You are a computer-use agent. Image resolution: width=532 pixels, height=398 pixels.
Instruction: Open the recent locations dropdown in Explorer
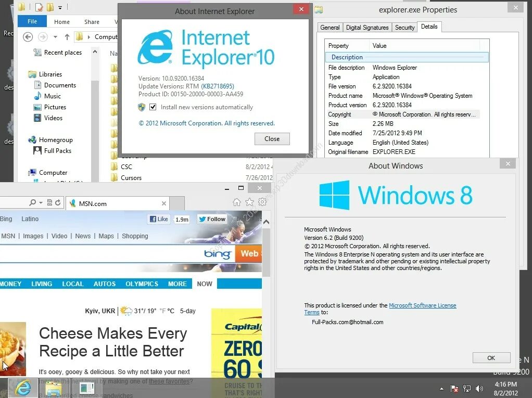pos(55,36)
